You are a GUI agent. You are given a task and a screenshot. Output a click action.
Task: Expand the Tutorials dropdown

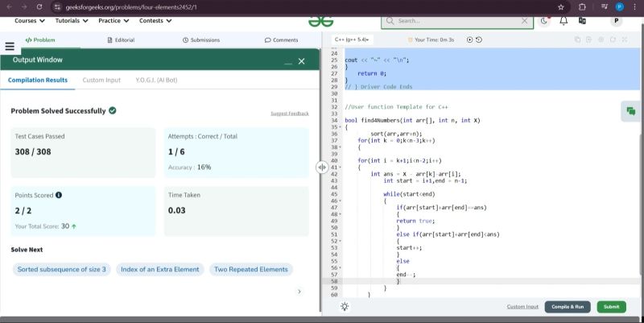pos(72,21)
